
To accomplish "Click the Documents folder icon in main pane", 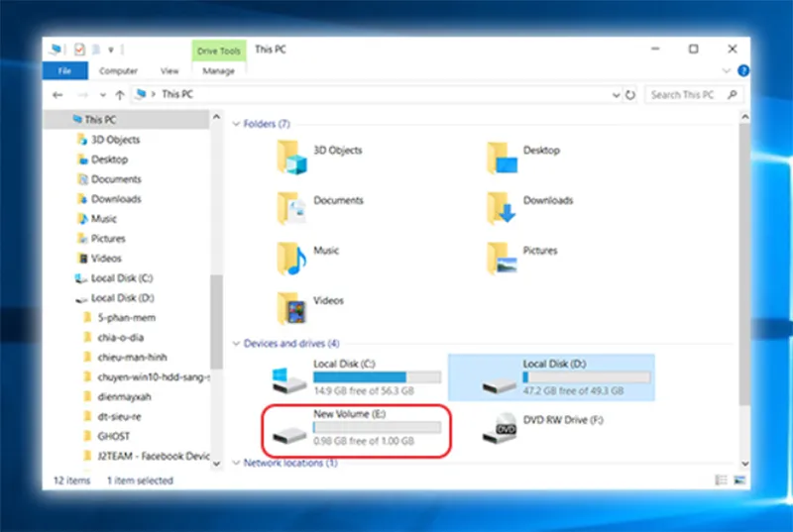I will coord(291,208).
